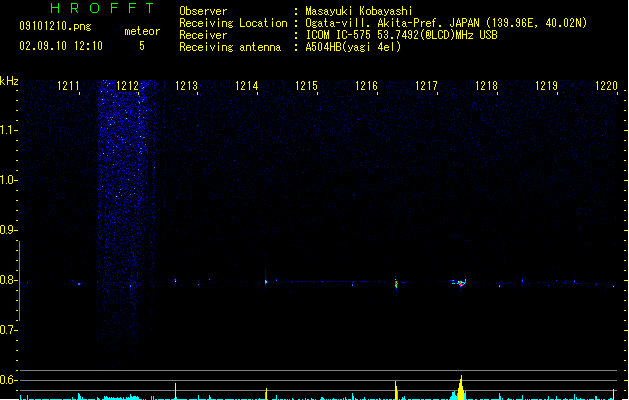Click the A504HB(yagi 4el) antenna text
Screen dimensions: 629x400
(x=353, y=47)
